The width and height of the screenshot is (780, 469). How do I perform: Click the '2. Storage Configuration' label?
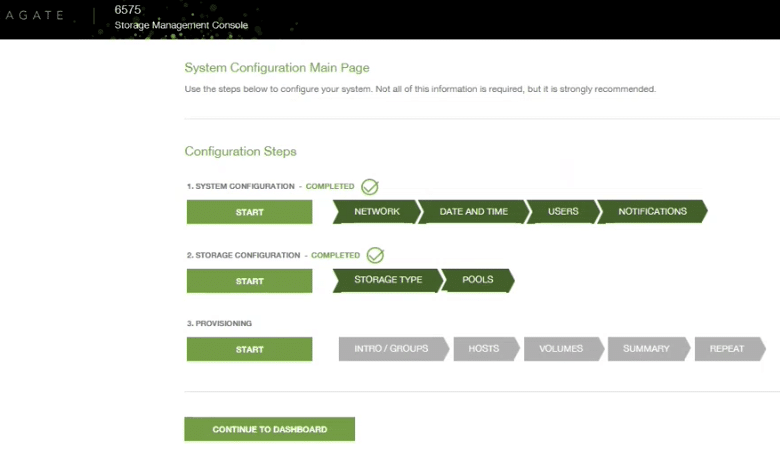tap(244, 255)
